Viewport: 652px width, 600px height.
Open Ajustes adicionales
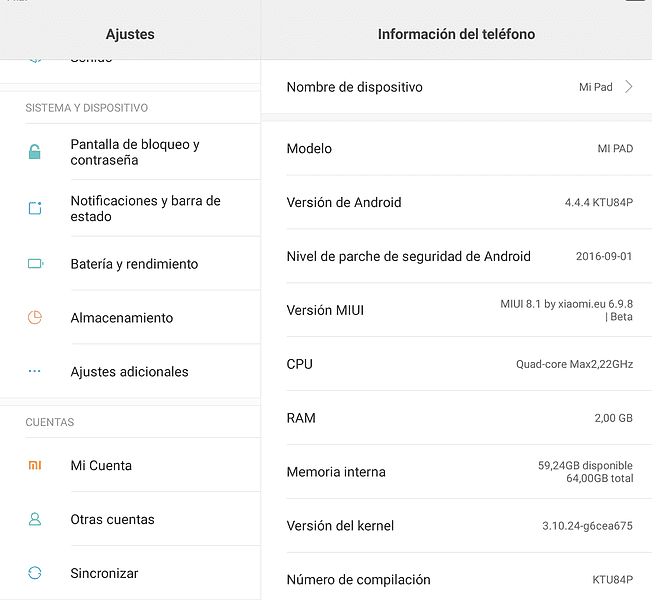click(131, 371)
